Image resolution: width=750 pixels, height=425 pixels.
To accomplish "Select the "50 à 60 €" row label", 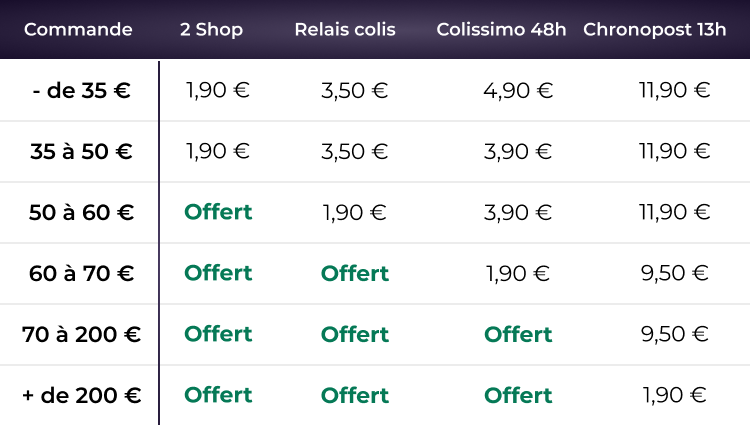I will tap(81, 213).
